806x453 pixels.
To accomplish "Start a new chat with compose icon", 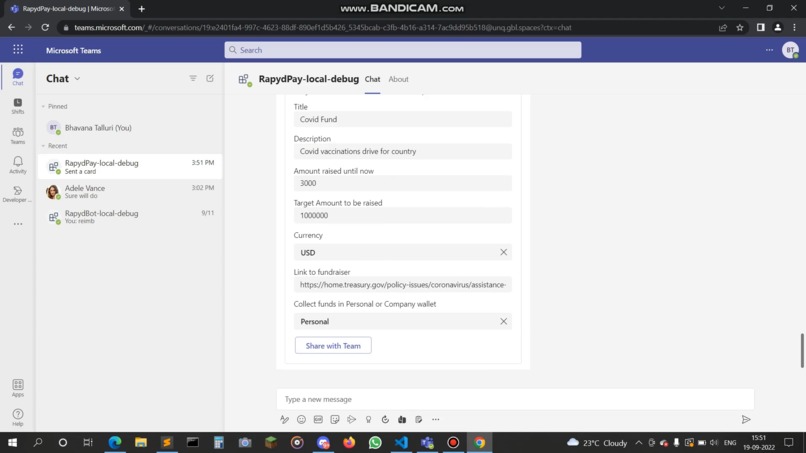I will tap(210, 78).
